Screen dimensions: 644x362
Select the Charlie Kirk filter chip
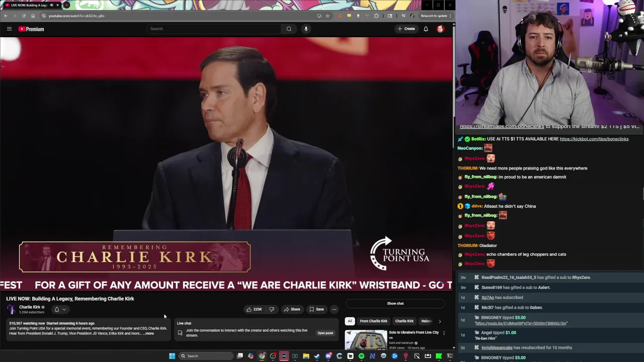(x=404, y=321)
